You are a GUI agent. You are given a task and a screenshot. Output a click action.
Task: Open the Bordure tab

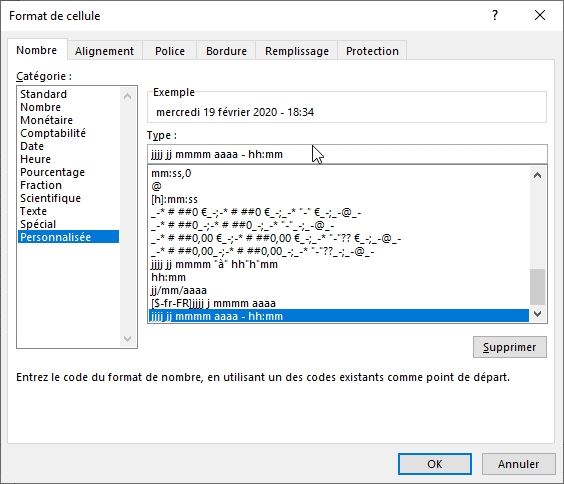tap(226, 51)
